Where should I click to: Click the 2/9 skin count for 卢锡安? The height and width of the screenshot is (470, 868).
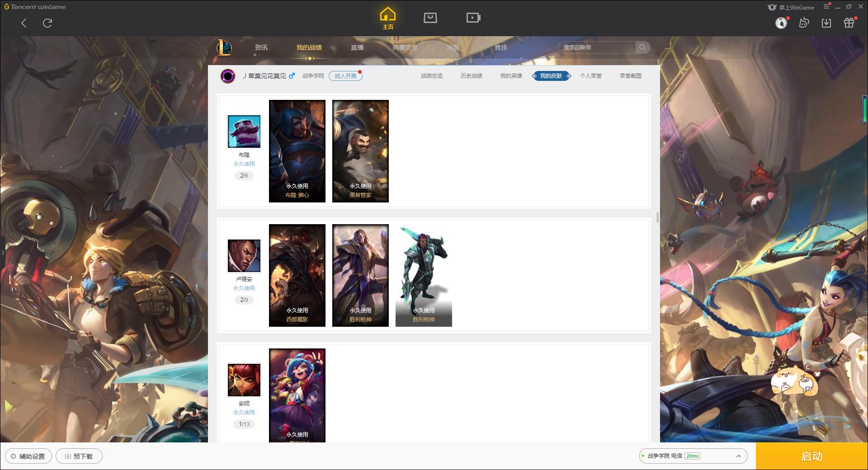[244, 300]
